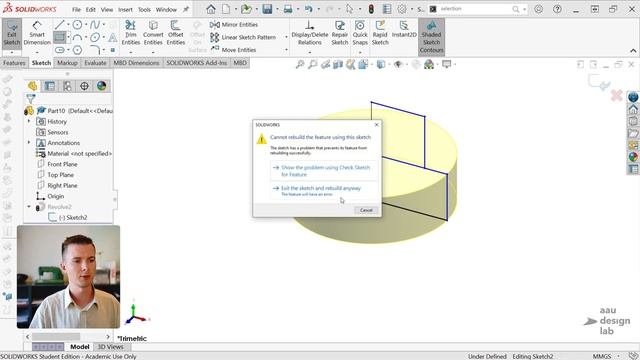Switch to the 3D Views bottom tab
Viewport: 640px width, 360px height.
tap(110, 347)
